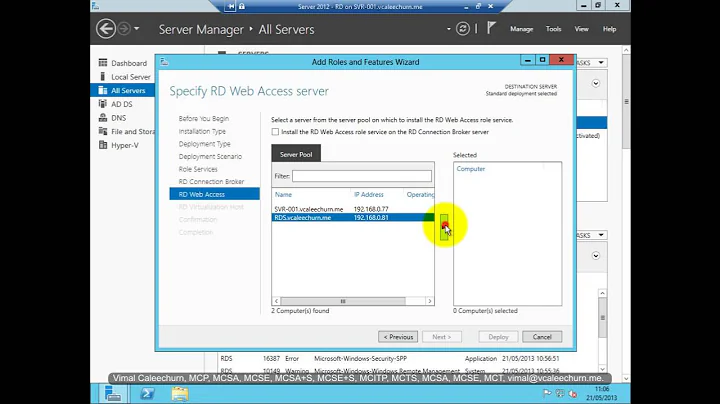Click the Cancel button in the wizard
This screenshot has height=404, width=720.
coord(542,337)
